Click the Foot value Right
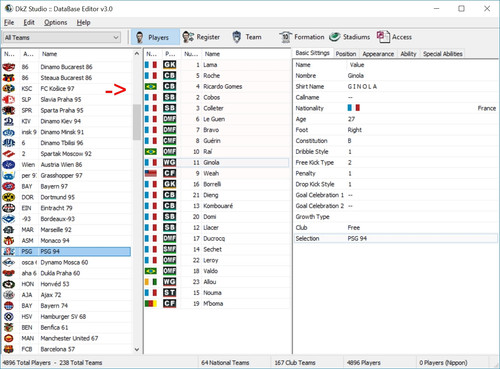The height and width of the screenshot is (369, 500). coord(355,130)
